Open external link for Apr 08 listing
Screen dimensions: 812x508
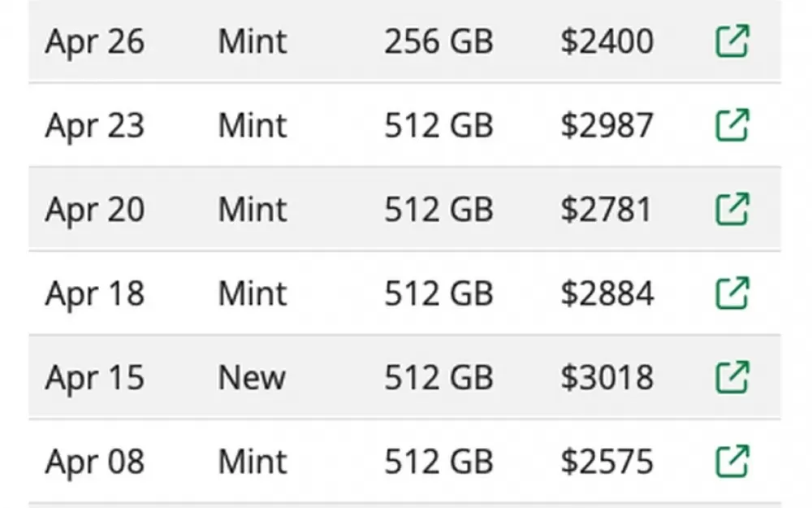(x=732, y=462)
